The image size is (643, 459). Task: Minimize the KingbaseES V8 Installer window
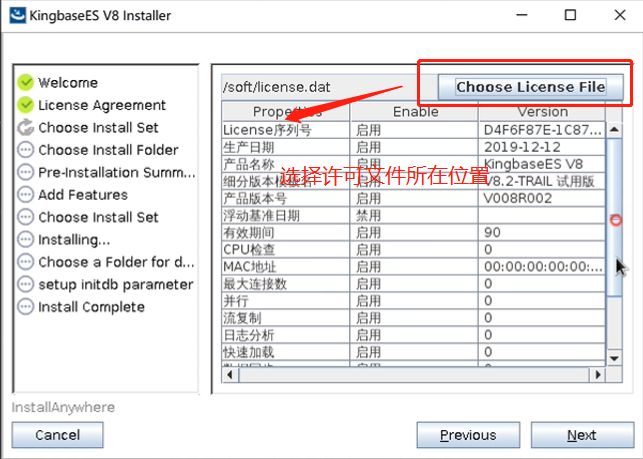[x=522, y=15]
